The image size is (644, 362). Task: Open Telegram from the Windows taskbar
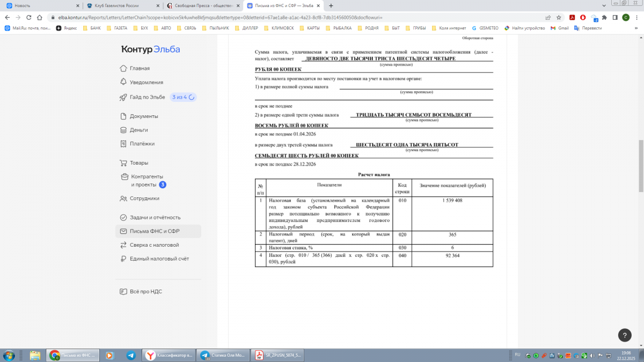point(131,355)
